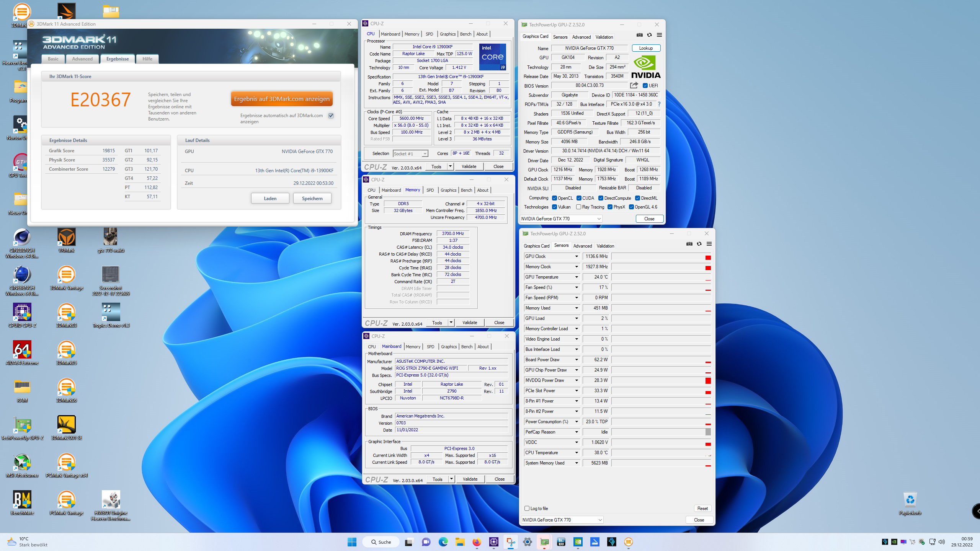980x551 pixels.
Task: Click the GPU Clock sensor graph bar
Action: coord(661,256)
